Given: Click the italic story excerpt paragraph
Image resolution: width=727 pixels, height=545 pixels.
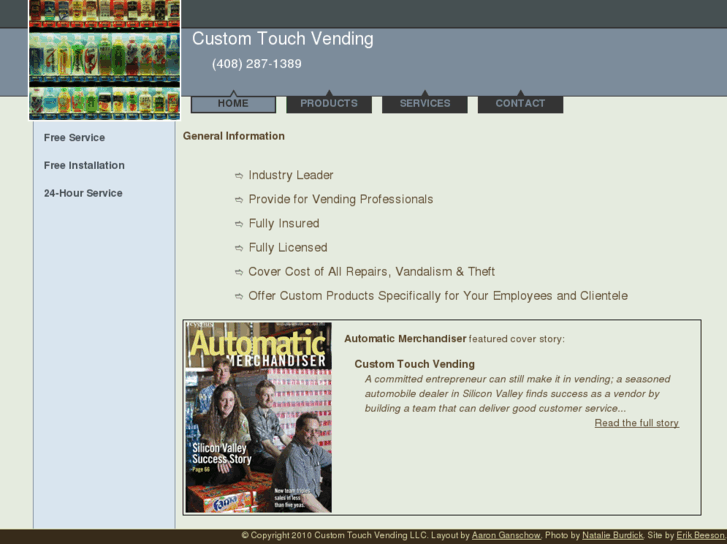Looking at the screenshot, I should coord(517,394).
